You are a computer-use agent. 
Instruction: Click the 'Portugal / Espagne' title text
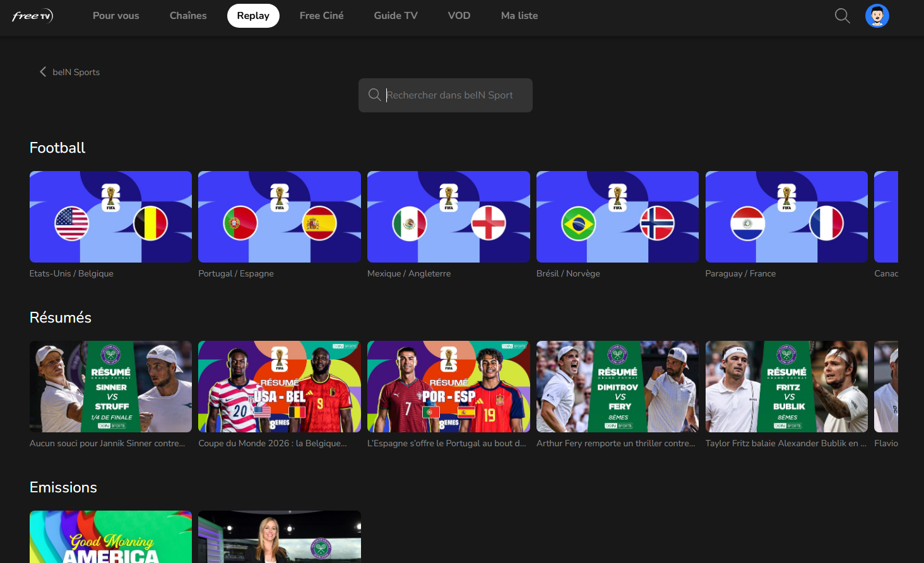coord(236,273)
